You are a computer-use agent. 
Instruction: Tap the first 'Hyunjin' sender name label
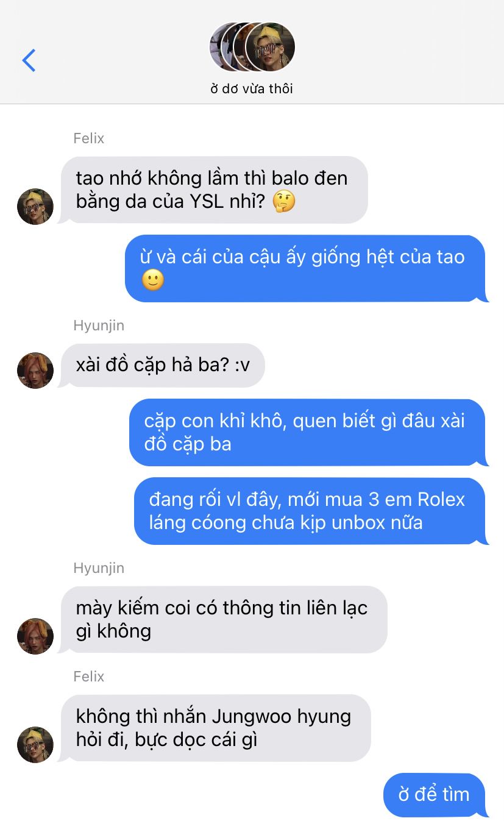point(99,325)
